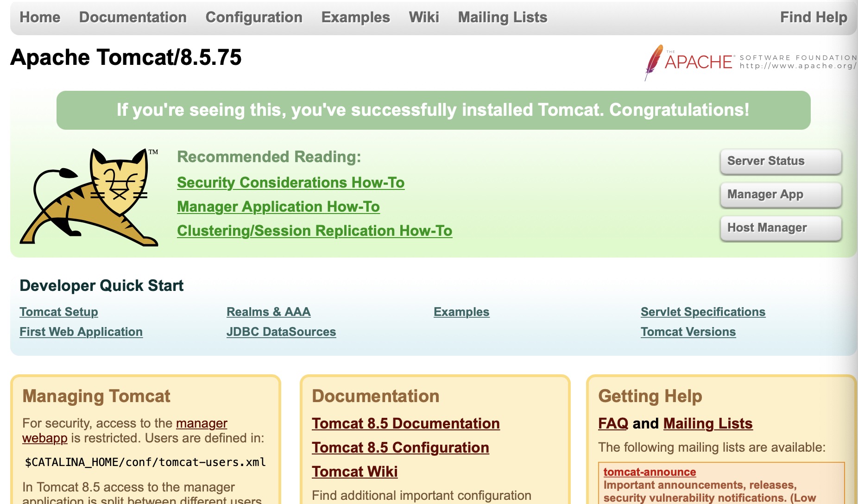The height and width of the screenshot is (504, 858).
Task: Follow the First Web Application link
Action: click(x=81, y=332)
